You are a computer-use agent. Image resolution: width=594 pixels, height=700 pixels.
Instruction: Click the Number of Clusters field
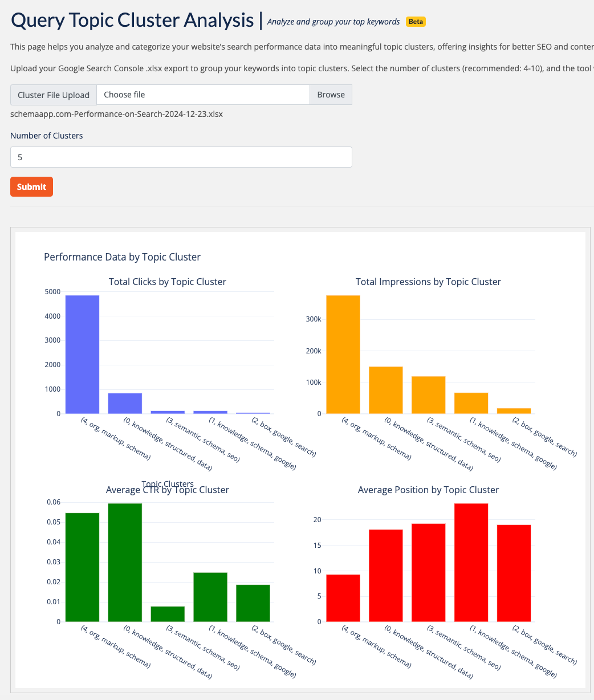181,157
